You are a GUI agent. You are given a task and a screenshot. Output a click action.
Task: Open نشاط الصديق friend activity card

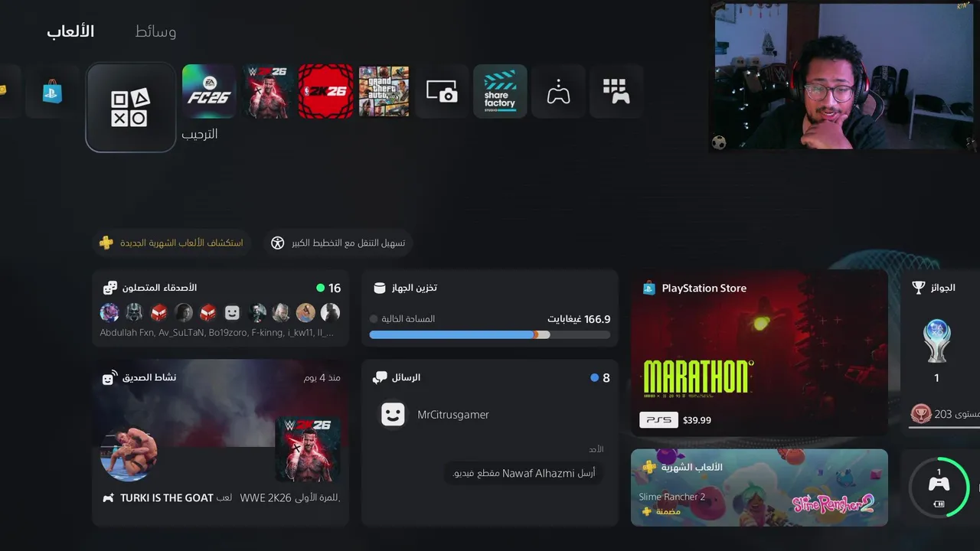[220, 443]
